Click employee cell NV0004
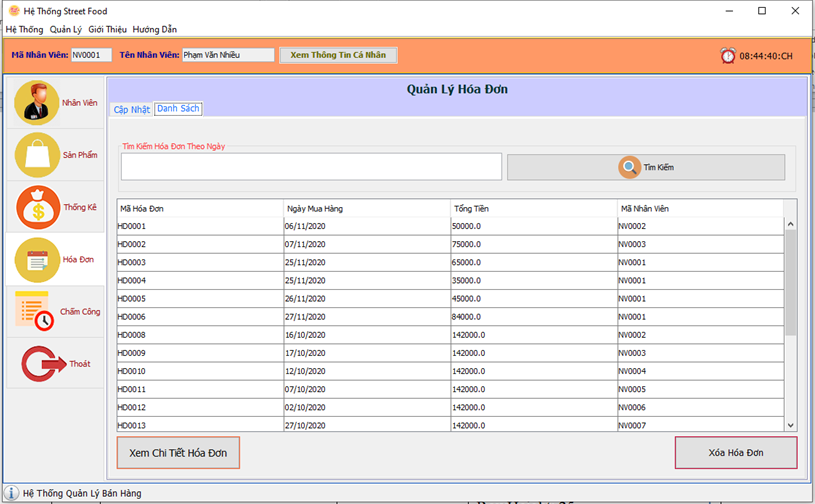 pyautogui.click(x=700, y=371)
